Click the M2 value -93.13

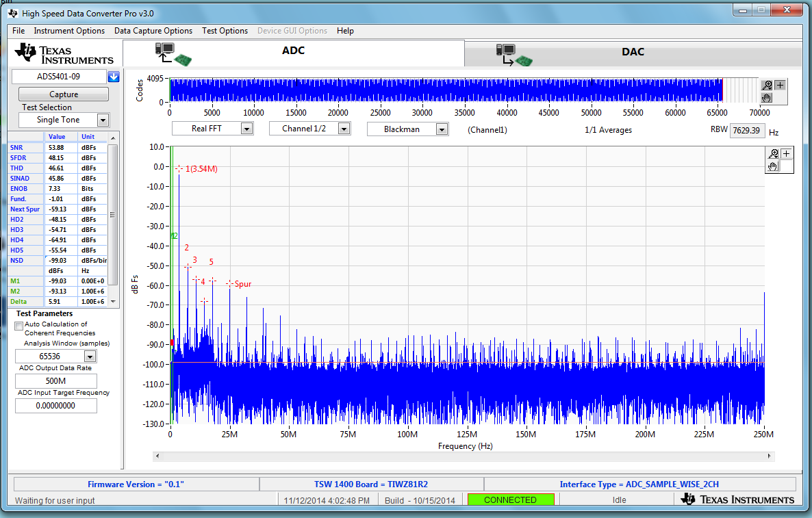click(57, 292)
